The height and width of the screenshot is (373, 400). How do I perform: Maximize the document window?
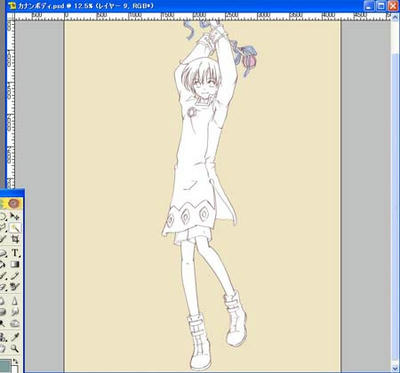(x=382, y=5)
